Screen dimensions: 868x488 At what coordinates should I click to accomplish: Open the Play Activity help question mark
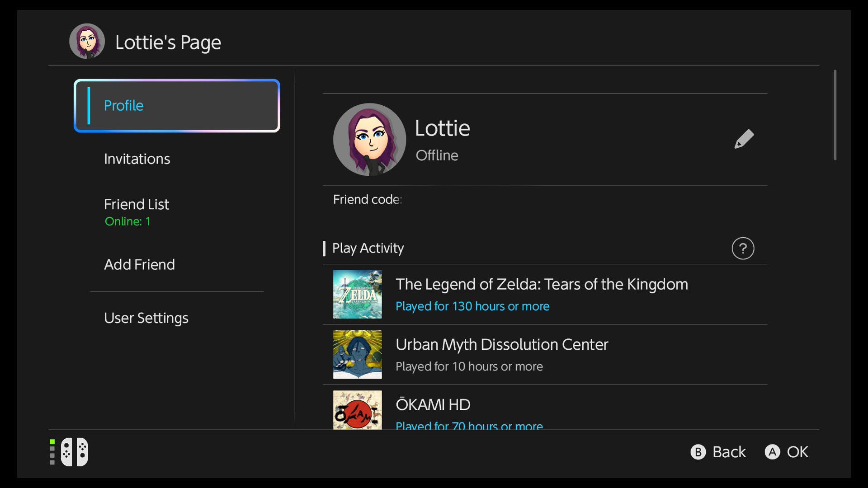click(x=743, y=248)
